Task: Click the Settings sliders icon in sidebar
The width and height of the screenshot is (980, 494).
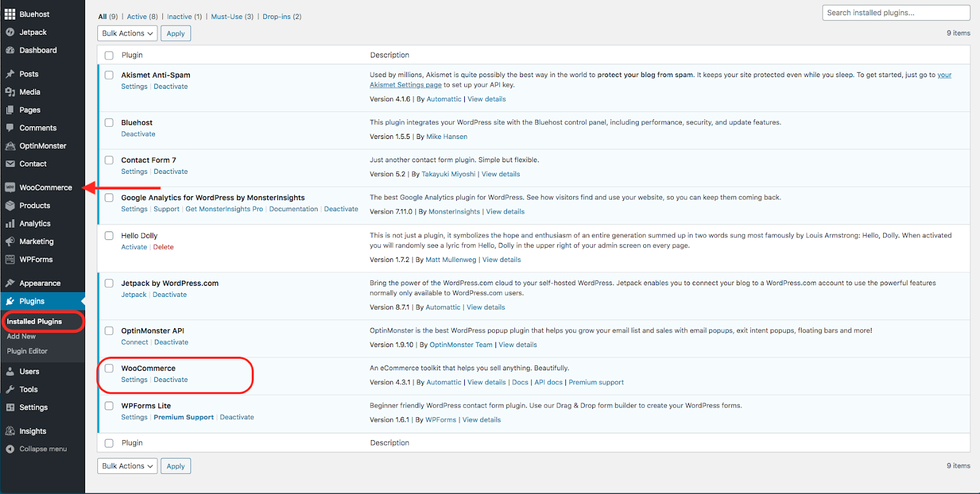Action: coord(10,408)
